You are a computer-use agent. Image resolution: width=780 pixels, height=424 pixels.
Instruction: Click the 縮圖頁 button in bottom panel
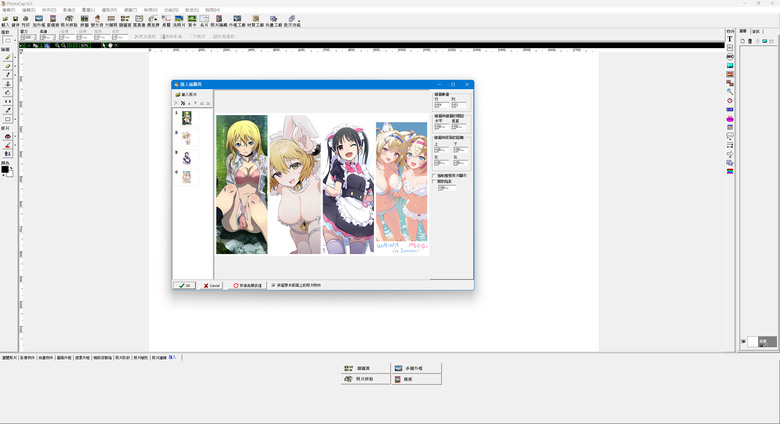(366, 368)
